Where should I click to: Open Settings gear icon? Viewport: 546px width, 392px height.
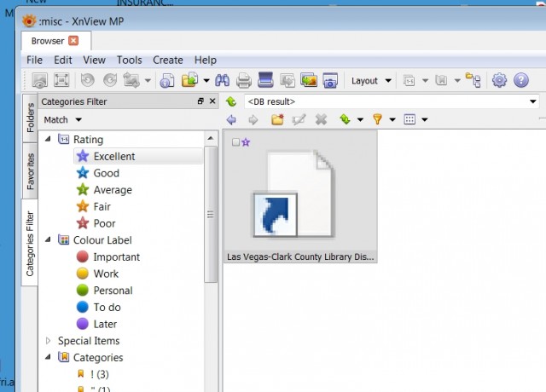(x=499, y=80)
